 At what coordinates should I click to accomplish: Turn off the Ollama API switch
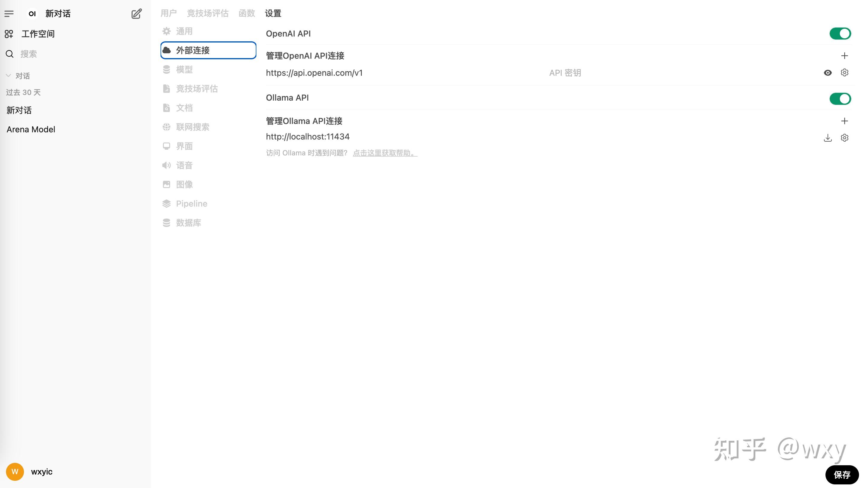840,99
